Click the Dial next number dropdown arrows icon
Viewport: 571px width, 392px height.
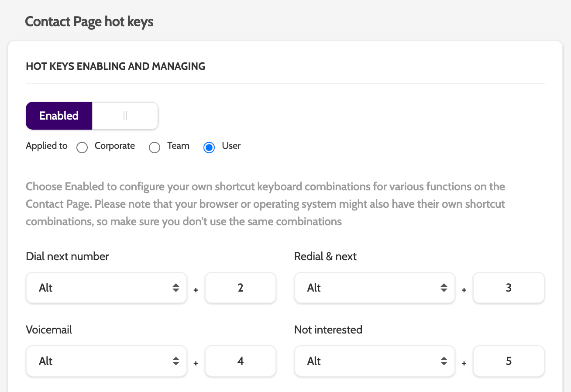[x=176, y=288]
